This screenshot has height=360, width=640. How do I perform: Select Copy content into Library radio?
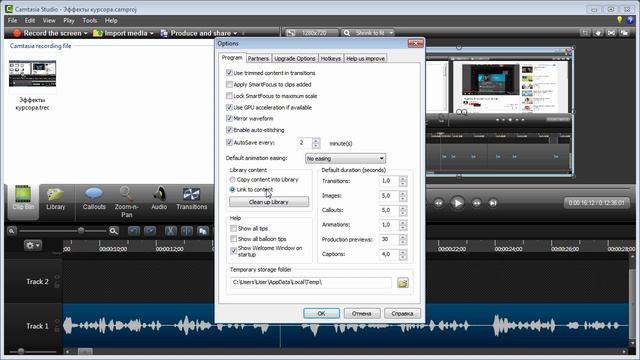232,180
